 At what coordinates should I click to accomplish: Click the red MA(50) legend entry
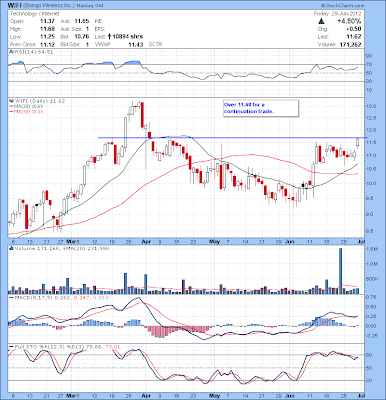pyautogui.click(x=26, y=111)
